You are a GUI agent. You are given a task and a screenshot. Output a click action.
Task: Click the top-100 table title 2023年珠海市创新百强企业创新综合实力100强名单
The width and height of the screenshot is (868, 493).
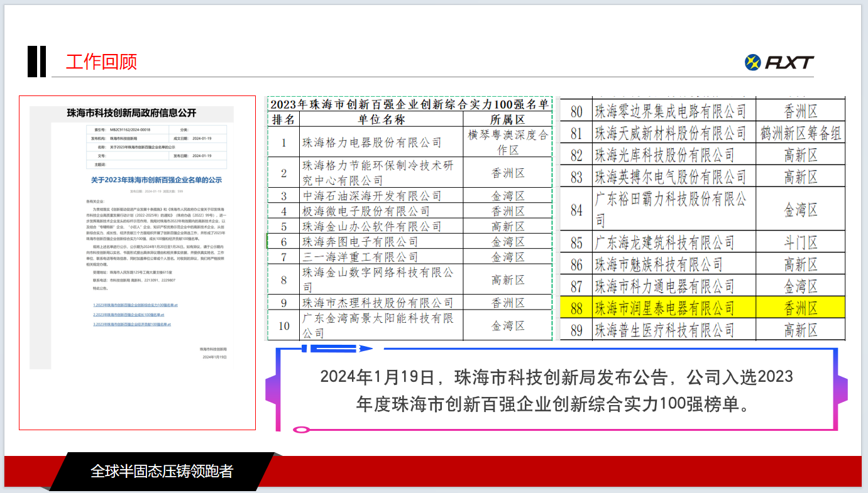[410, 104]
